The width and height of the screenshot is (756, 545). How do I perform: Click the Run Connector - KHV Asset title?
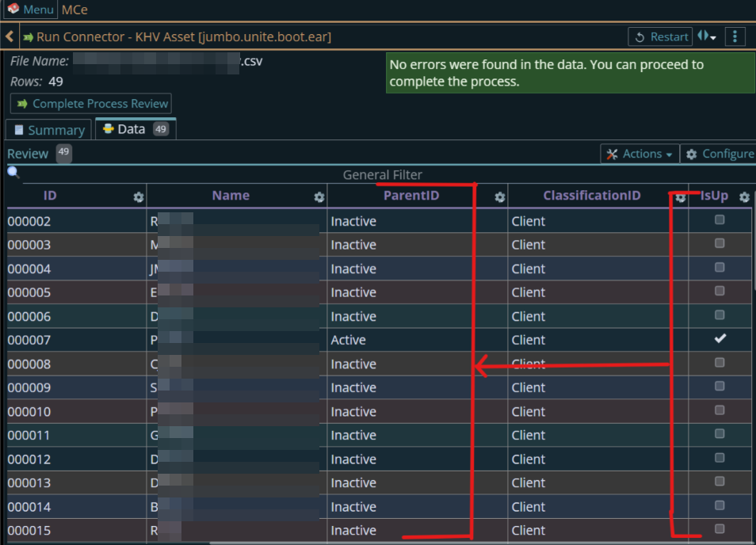tap(184, 37)
